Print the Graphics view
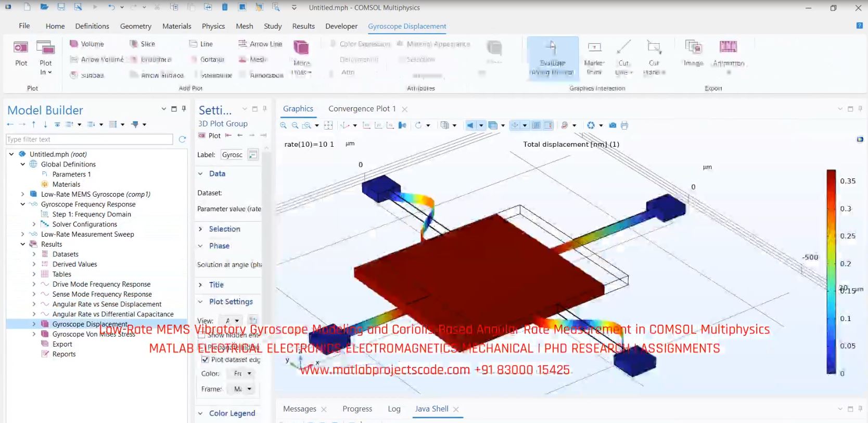Viewport: 868px width, 423px height. point(624,125)
